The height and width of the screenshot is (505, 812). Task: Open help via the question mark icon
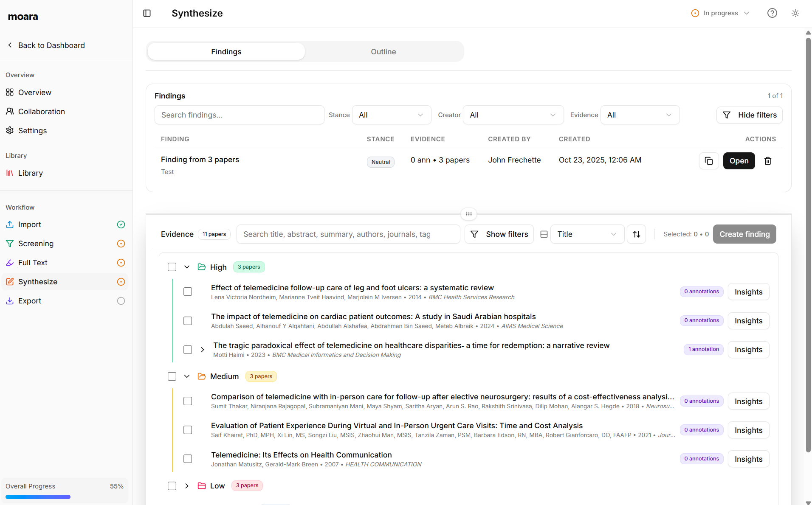(772, 13)
